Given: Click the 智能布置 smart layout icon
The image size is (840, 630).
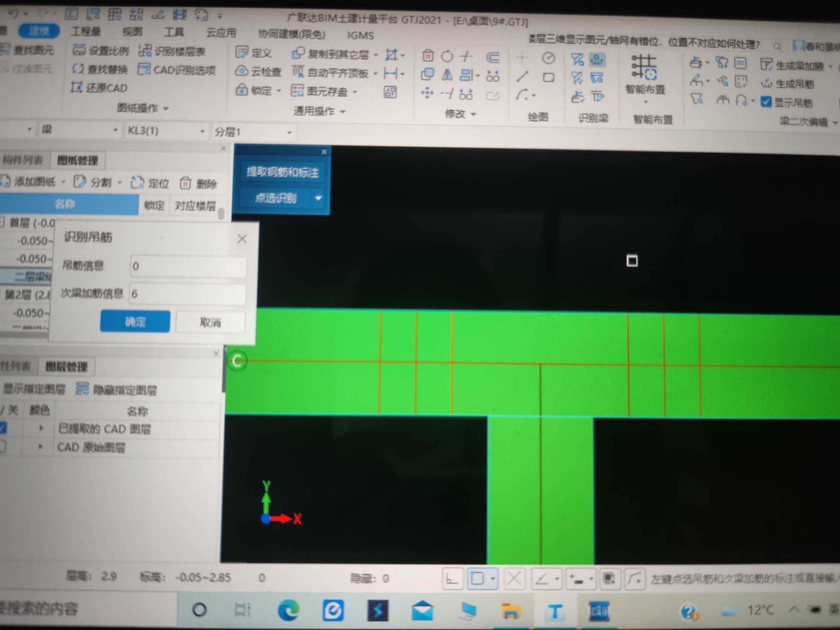Looking at the screenshot, I should coord(644,67).
